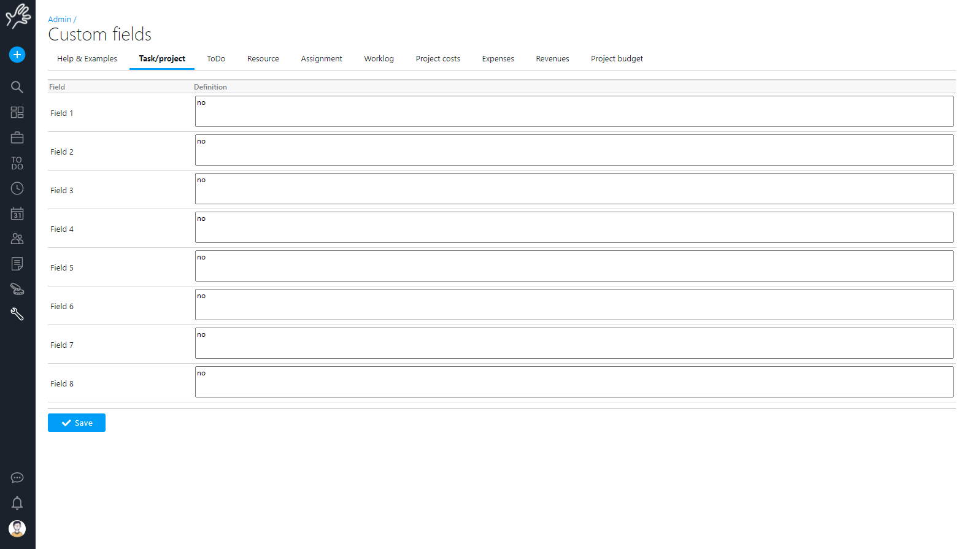
Task: Click the user avatar picture
Action: point(17,528)
